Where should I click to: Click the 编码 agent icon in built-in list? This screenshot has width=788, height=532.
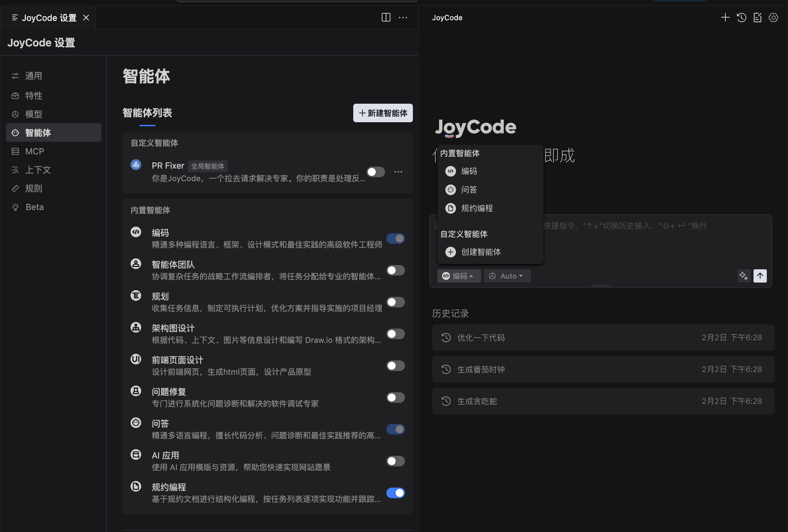click(136, 232)
